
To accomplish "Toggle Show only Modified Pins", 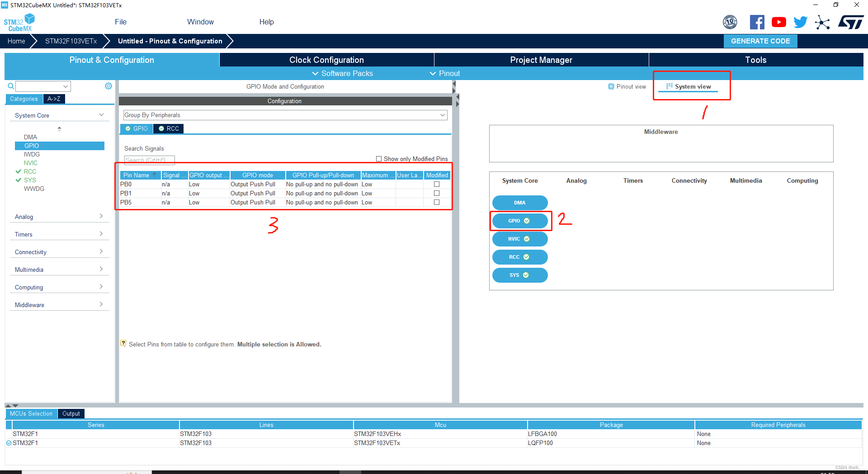I will click(x=379, y=159).
